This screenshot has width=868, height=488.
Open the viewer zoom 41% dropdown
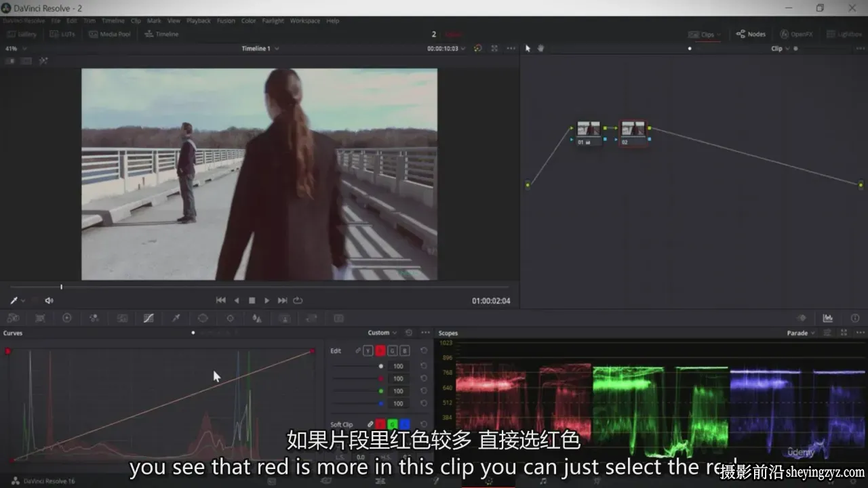click(16, 48)
